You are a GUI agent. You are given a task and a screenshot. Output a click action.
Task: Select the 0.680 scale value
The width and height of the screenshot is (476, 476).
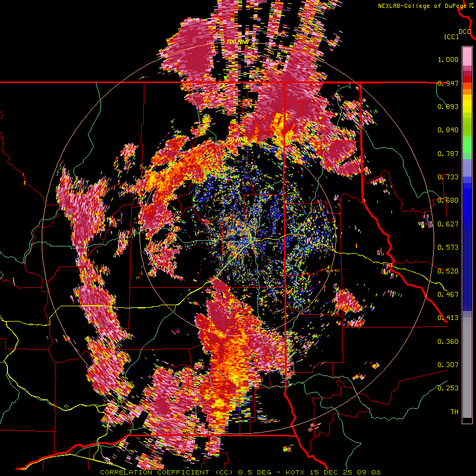pos(448,200)
